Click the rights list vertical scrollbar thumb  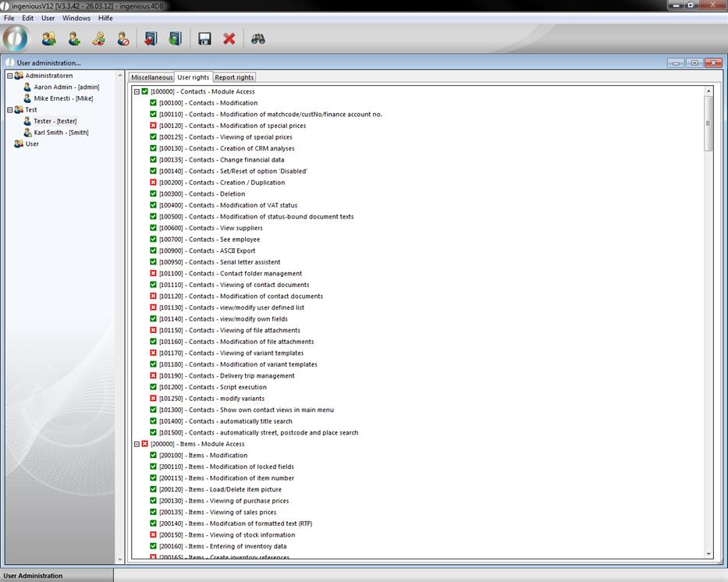(708, 123)
